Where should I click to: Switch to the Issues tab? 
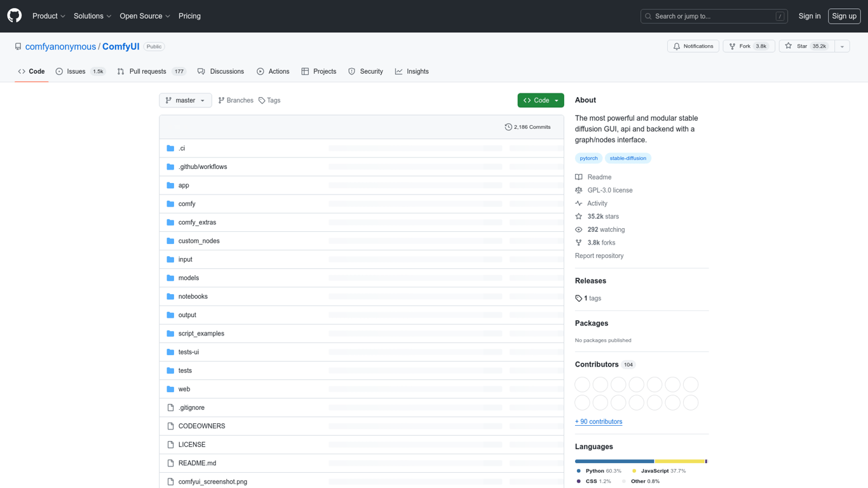[x=80, y=72]
